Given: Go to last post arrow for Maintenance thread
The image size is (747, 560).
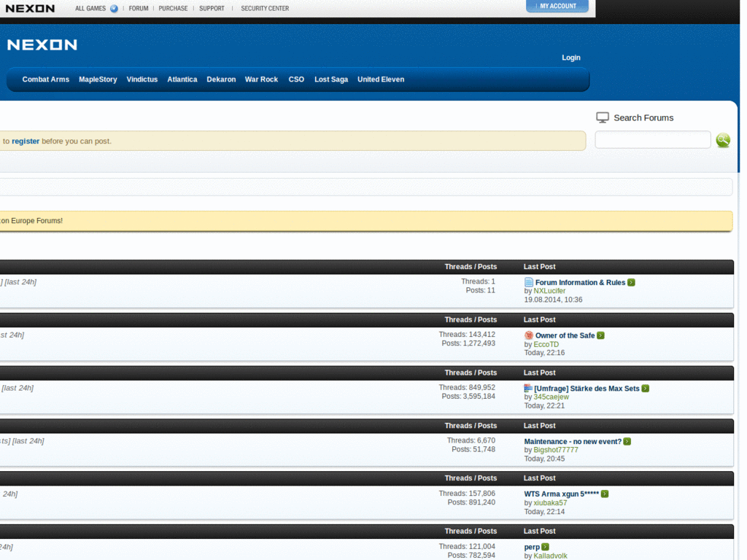Looking at the screenshot, I should pos(627,441).
